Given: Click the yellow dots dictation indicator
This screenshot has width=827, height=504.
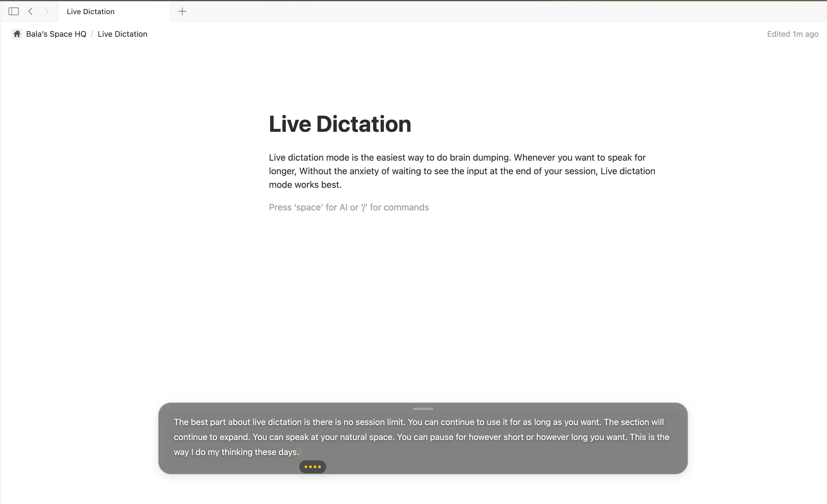Looking at the screenshot, I should [312, 466].
